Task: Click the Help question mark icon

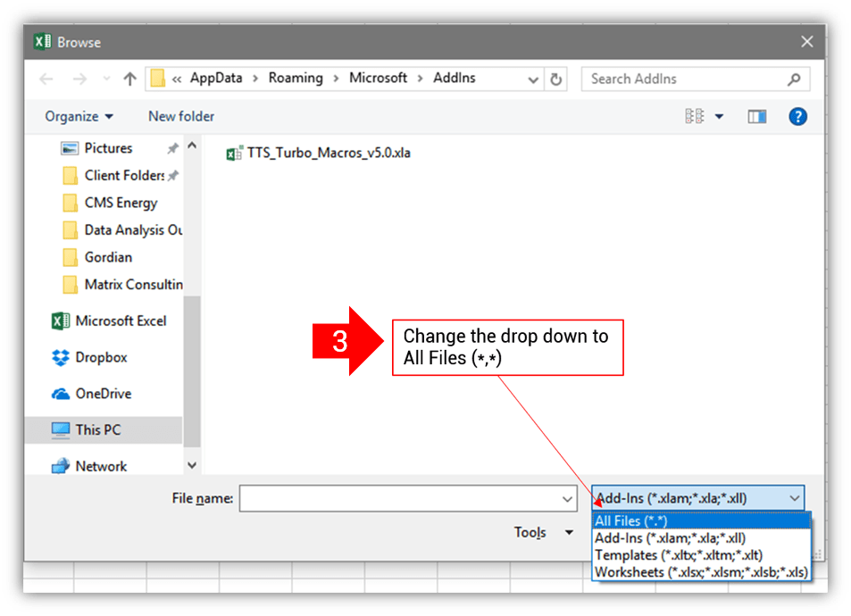Action: [797, 116]
